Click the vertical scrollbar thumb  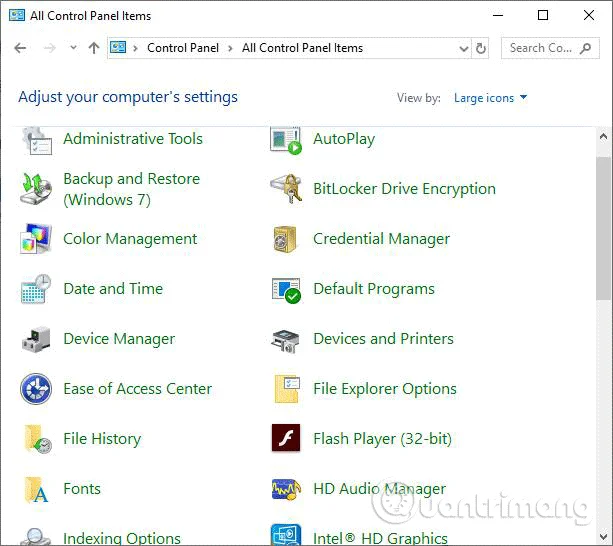pos(604,229)
